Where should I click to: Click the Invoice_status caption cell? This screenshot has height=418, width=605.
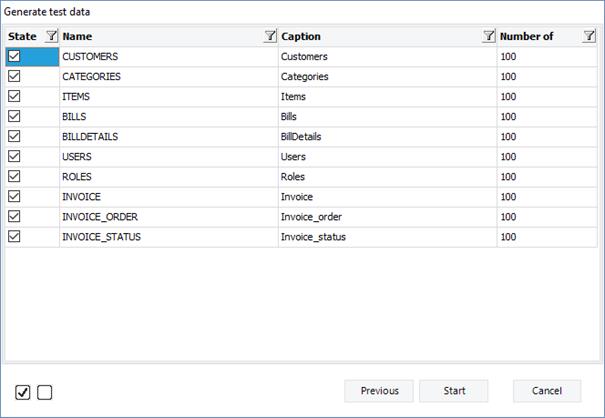[x=387, y=237]
